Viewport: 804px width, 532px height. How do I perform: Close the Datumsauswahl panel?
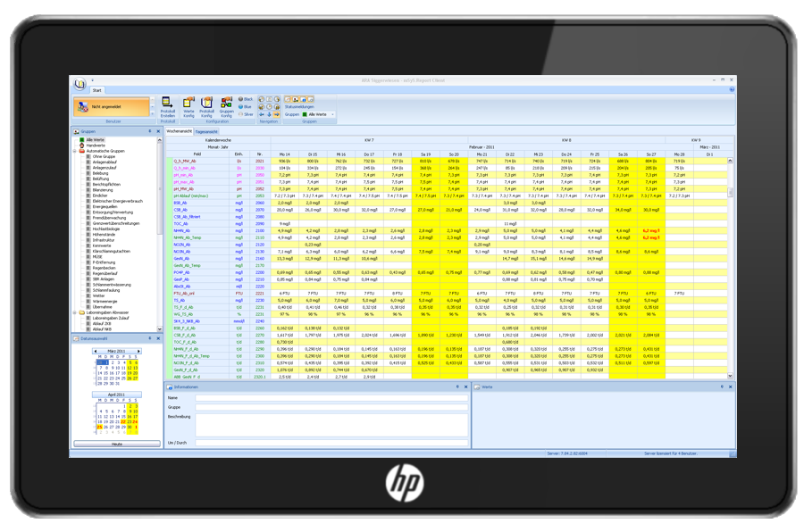[158, 339]
